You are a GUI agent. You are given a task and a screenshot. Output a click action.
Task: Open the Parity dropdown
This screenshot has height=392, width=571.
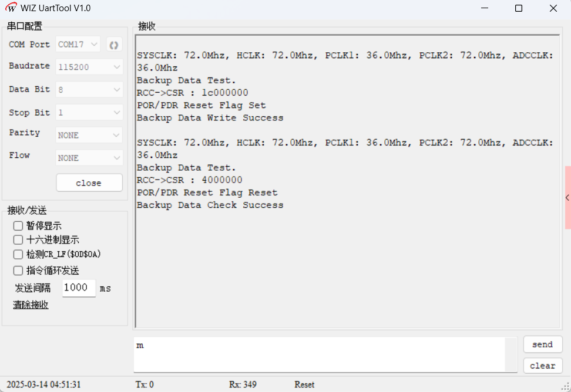[x=89, y=135]
